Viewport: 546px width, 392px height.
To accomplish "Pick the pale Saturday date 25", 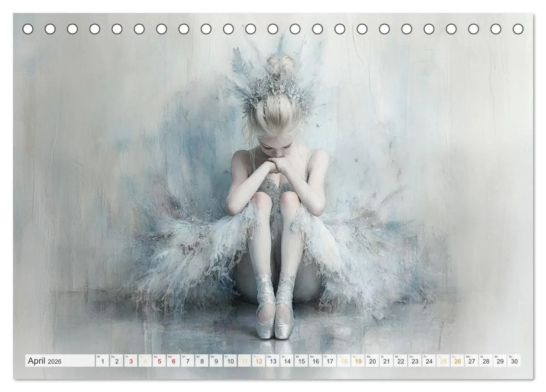I will pyautogui.click(x=443, y=361).
